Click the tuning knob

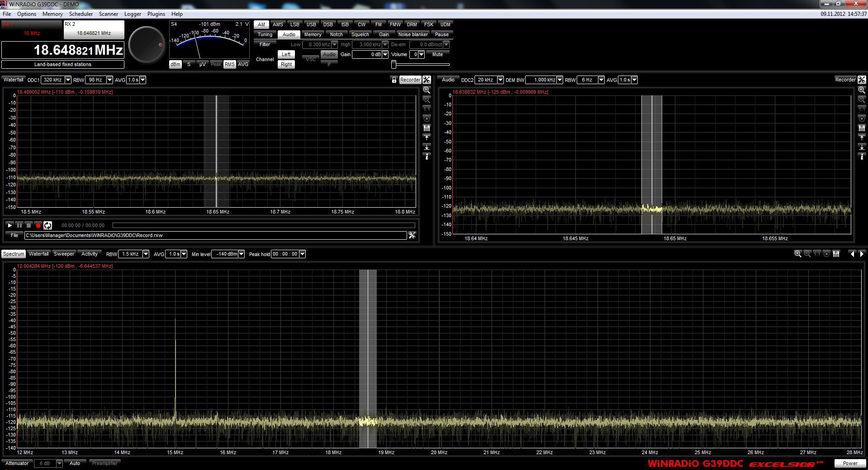click(147, 45)
